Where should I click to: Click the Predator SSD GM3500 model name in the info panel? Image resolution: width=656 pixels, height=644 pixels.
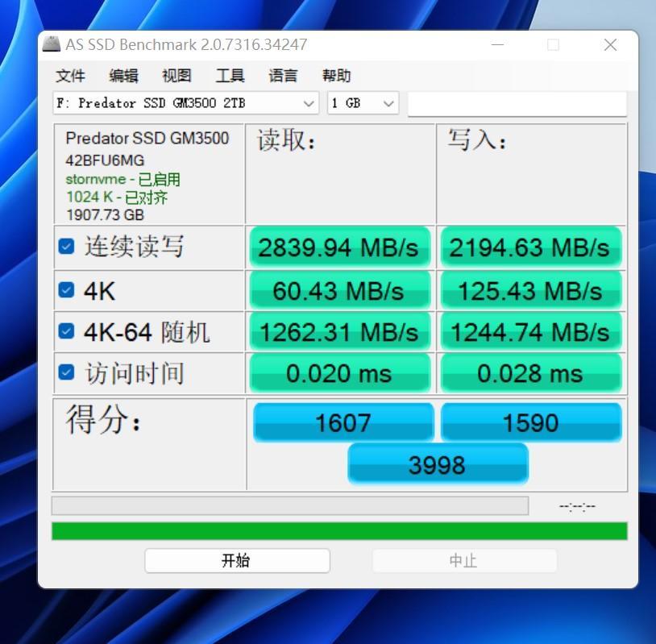click(147, 138)
